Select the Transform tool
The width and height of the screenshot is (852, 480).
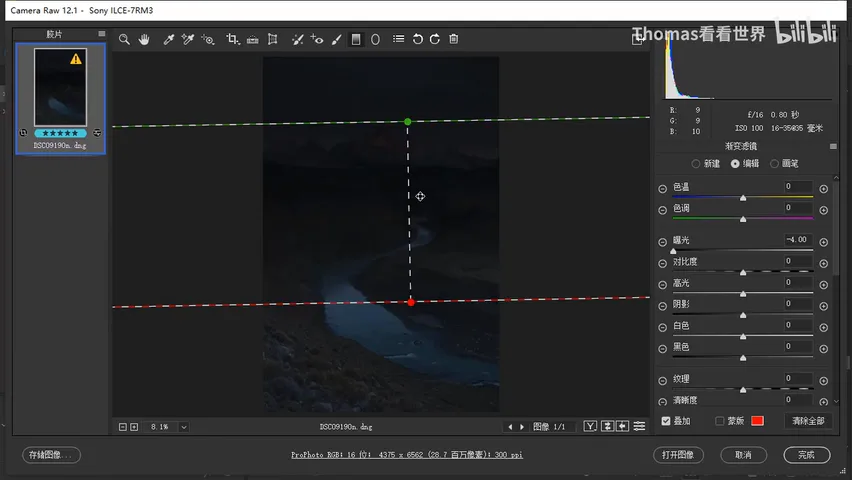point(273,39)
